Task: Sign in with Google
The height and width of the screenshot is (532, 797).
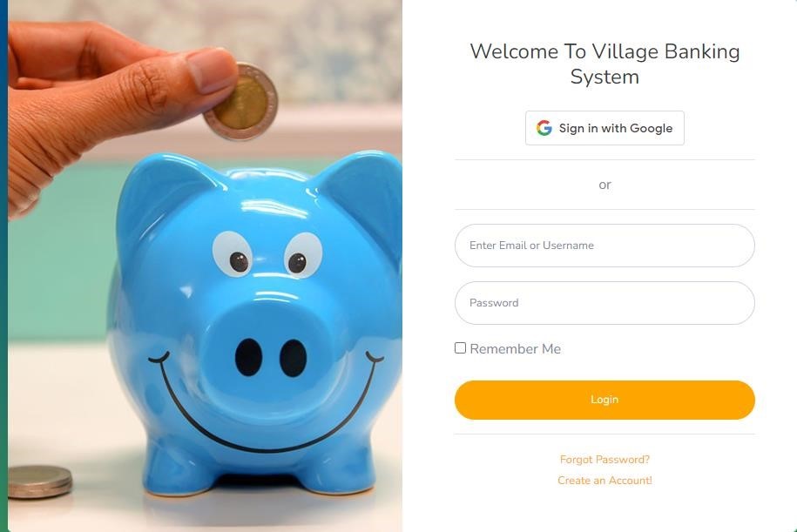Action: [x=605, y=128]
